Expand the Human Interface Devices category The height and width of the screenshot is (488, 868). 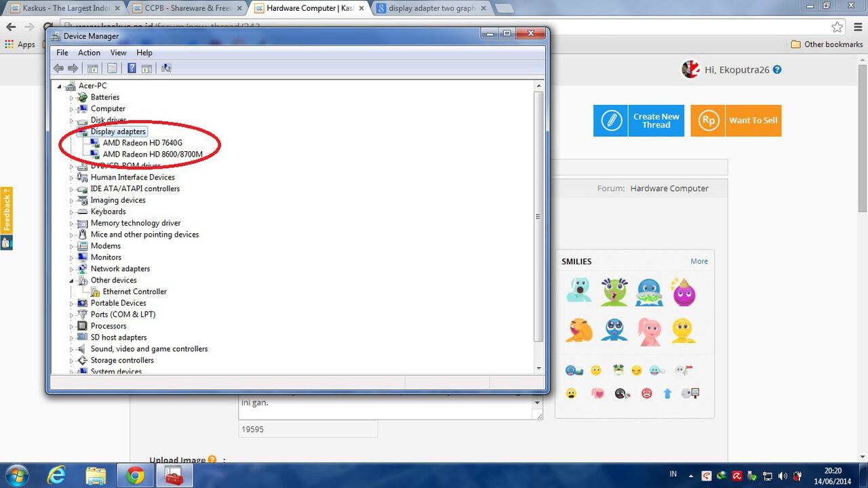point(71,178)
